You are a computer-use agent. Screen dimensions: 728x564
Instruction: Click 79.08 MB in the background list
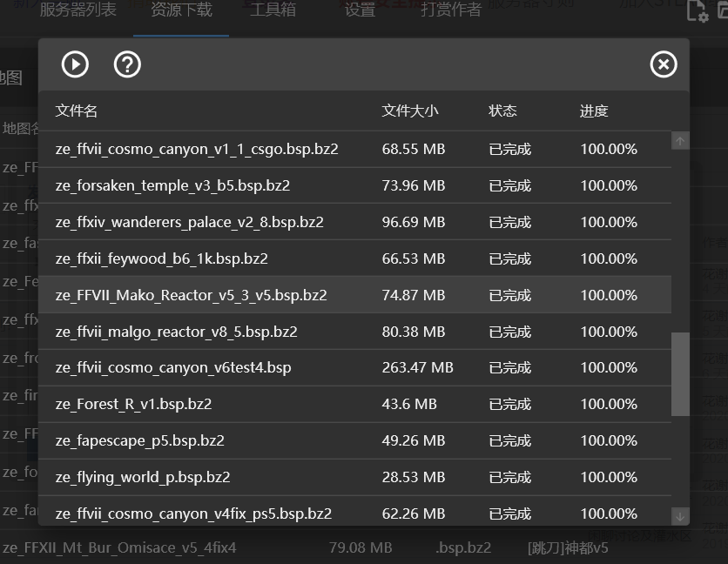pyautogui.click(x=361, y=547)
